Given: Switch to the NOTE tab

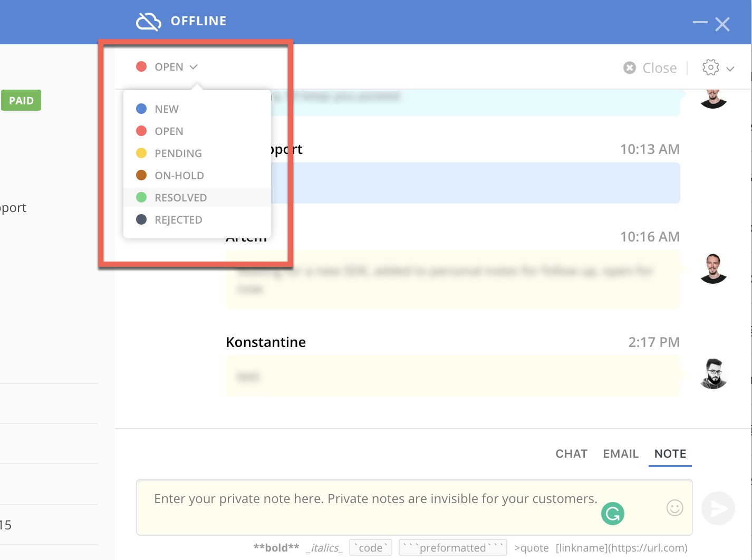Looking at the screenshot, I should point(670,454).
